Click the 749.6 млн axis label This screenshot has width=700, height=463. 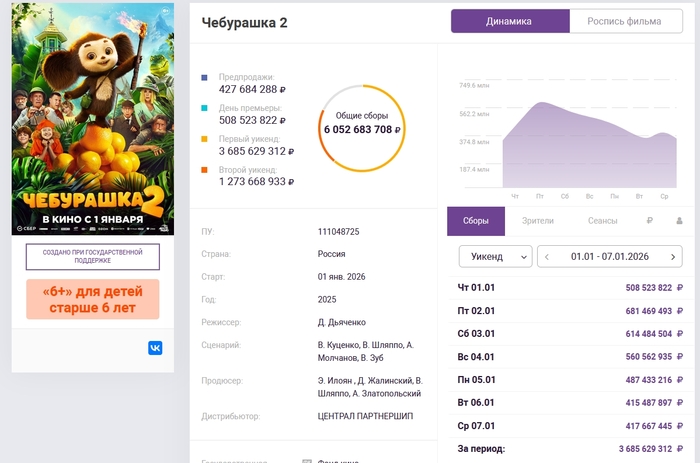(474, 85)
